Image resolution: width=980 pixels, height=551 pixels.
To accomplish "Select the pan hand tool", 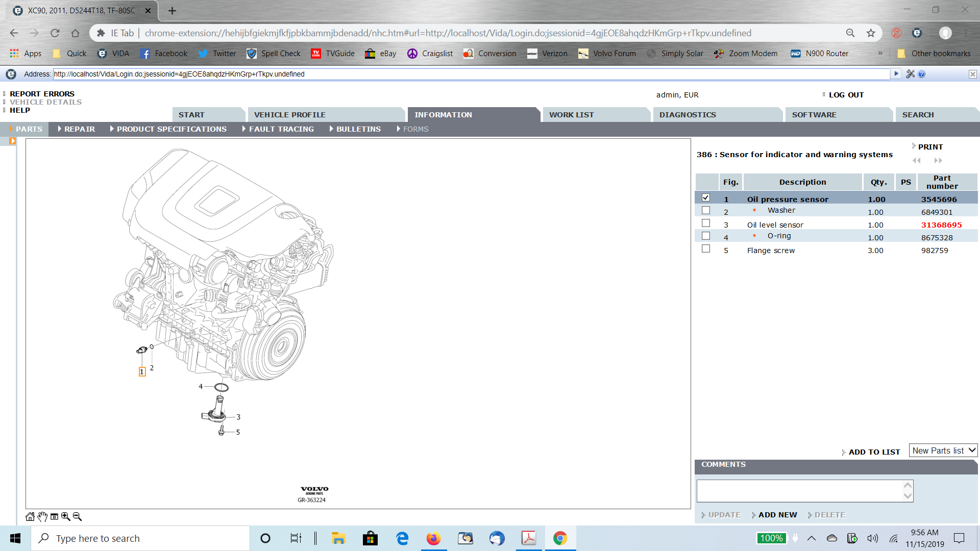I will [42, 516].
